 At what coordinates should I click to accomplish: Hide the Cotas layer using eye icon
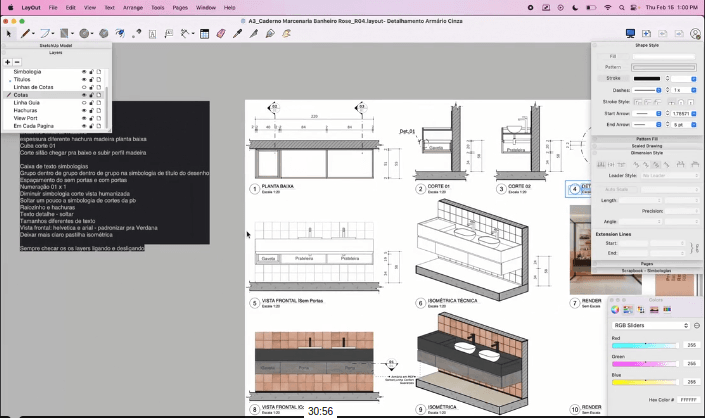click(x=82, y=95)
